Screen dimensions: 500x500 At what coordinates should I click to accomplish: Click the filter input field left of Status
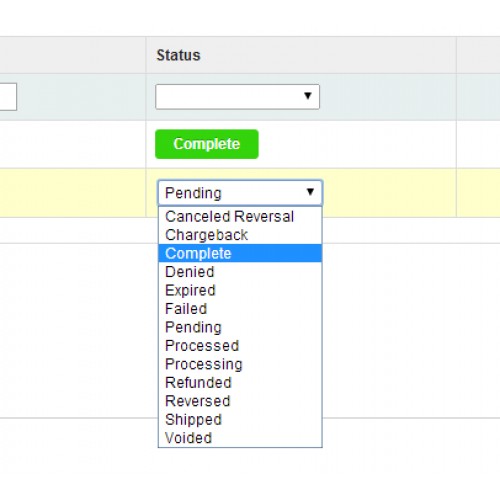(x=8, y=97)
